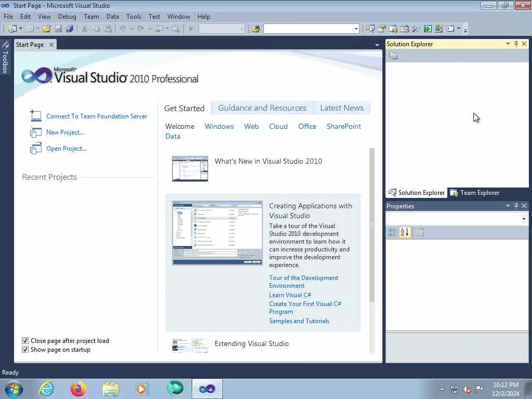The image size is (532, 399).
Task: Open the Undo history dropdown arrow
Action: click(x=131, y=29)
